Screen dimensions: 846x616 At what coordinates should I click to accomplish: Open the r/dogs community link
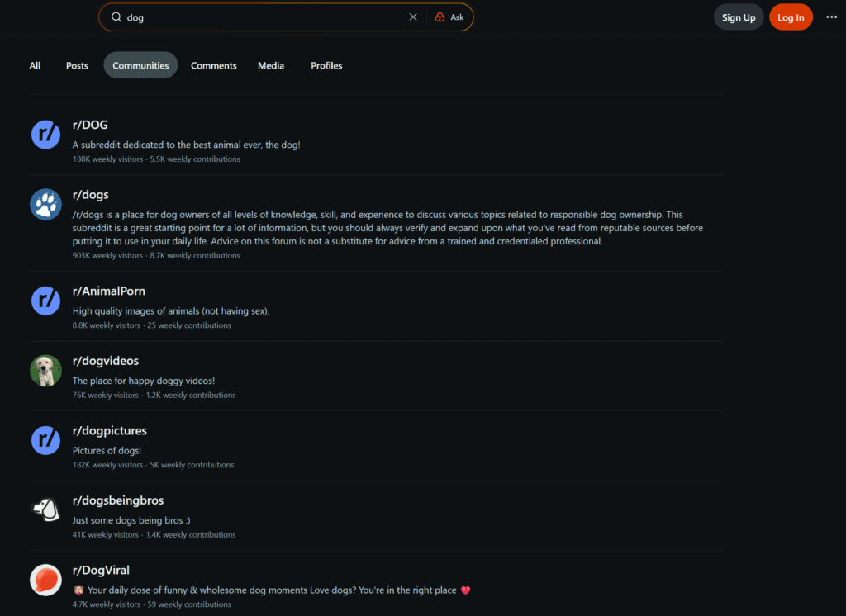click(91, 195)
